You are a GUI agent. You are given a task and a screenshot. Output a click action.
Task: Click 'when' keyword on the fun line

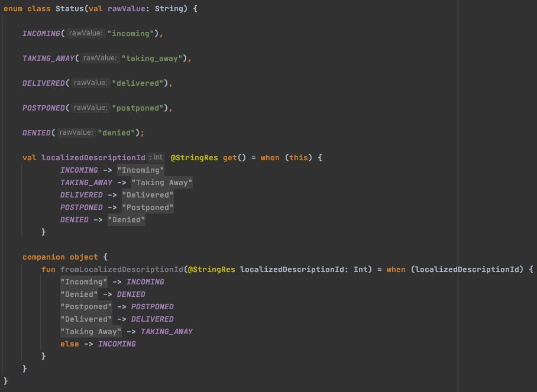[396, 270]
